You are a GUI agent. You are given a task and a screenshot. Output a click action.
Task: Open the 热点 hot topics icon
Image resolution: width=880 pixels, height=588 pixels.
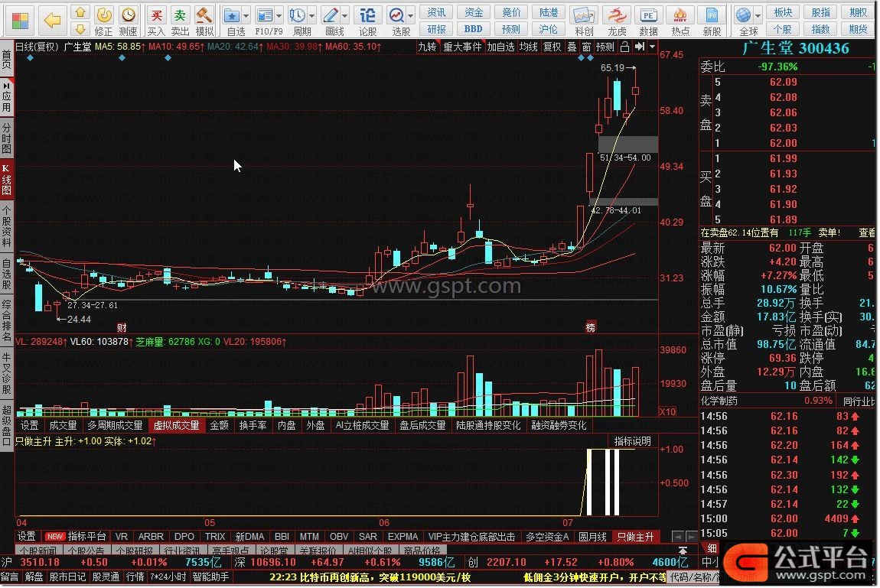[680, 21]
